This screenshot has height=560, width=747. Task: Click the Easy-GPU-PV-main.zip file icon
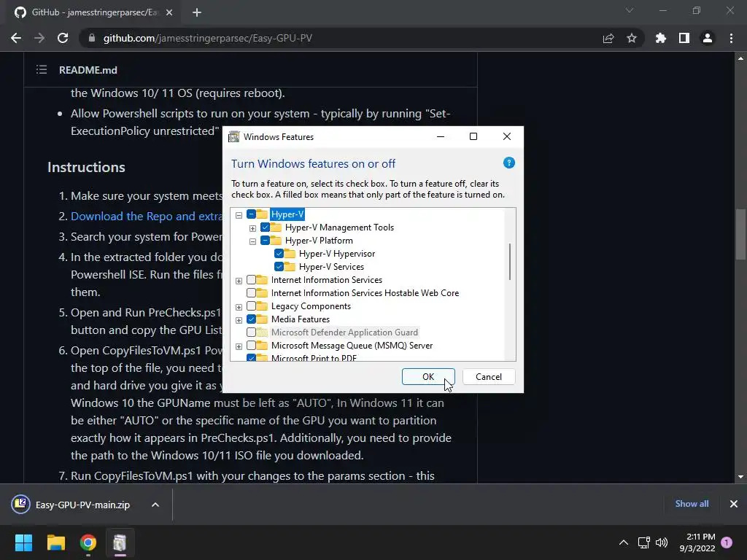pyautogui.click(x=20, y=505)
